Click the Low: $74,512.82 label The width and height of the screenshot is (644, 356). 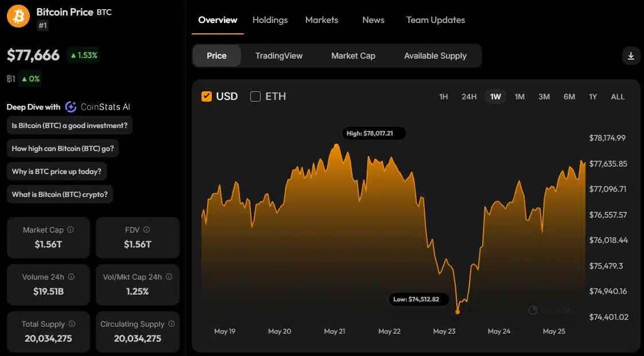[x=418, y=299]
